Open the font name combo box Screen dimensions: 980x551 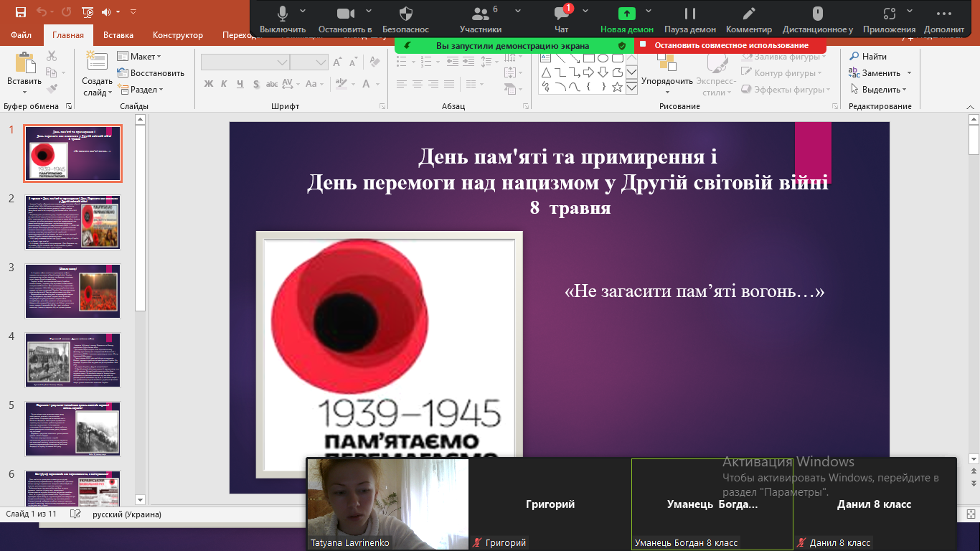[245, 62]
